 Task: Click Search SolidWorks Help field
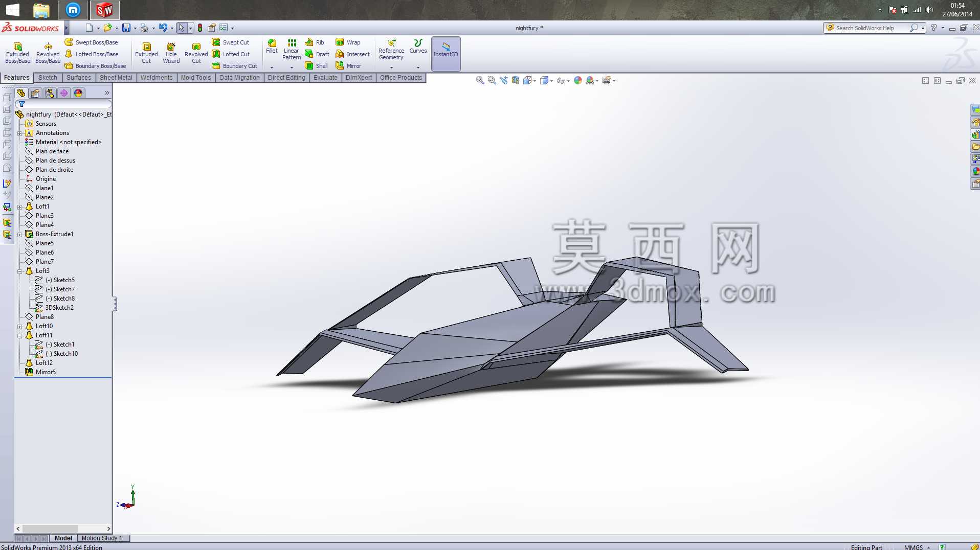point(871,28)
